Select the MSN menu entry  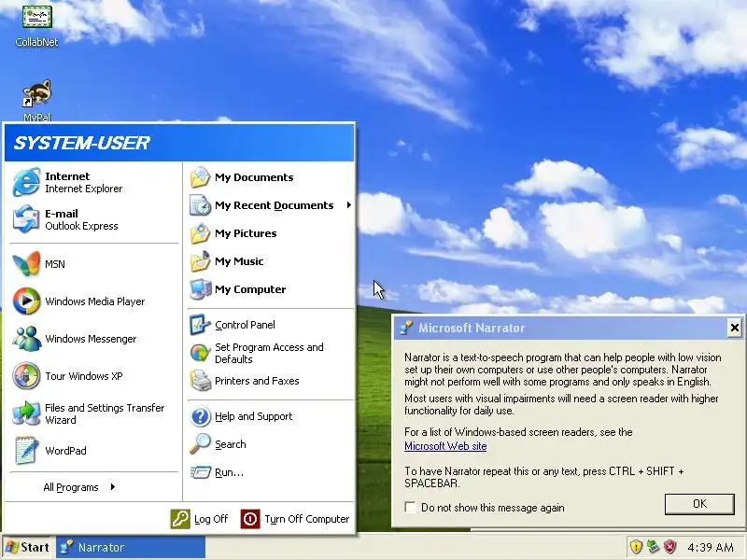click(x=94, y=264)
